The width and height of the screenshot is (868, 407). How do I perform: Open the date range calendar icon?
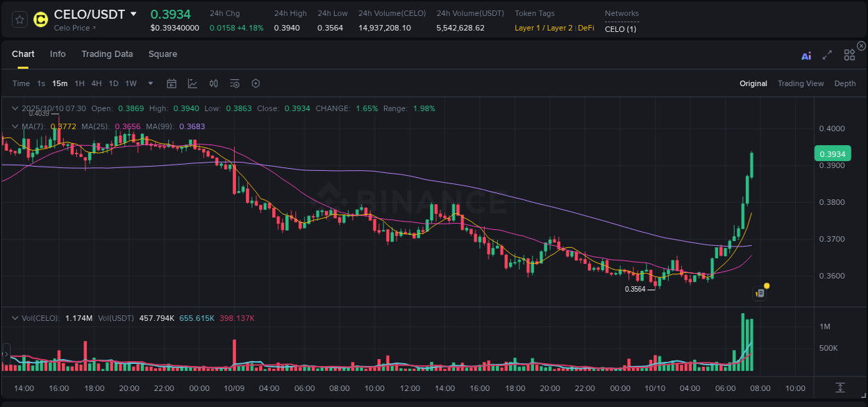pyautogui.click(x=172, y=83)
